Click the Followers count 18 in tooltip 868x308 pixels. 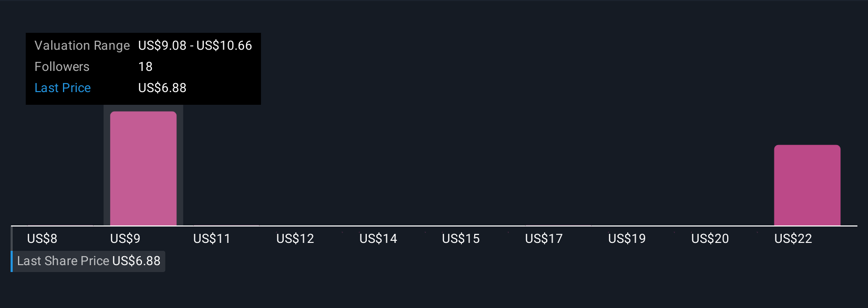click(x=145, y=67)
